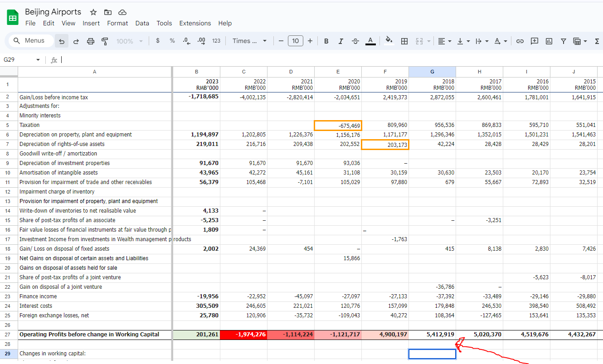Image resolution: width=603 pixels, height=364 pixels.
Task: Format as percent
Action: click(x=172, y=41)
